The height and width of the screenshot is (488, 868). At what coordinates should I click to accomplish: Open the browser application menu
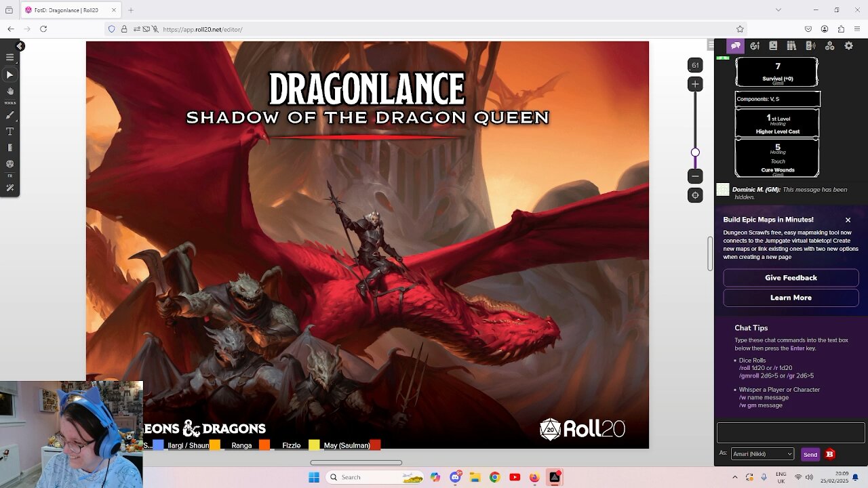tap(857, 29)
